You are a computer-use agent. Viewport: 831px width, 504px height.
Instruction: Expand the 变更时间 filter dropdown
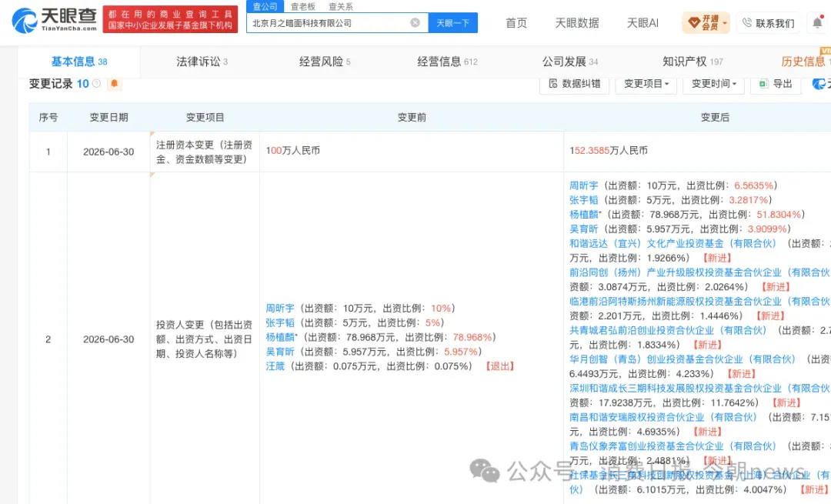tap(713, 84)
